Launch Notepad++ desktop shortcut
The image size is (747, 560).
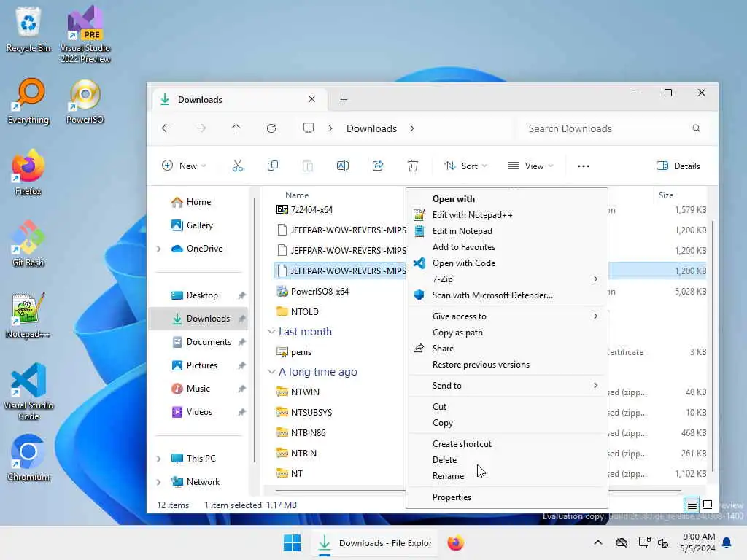coord(28,315)
